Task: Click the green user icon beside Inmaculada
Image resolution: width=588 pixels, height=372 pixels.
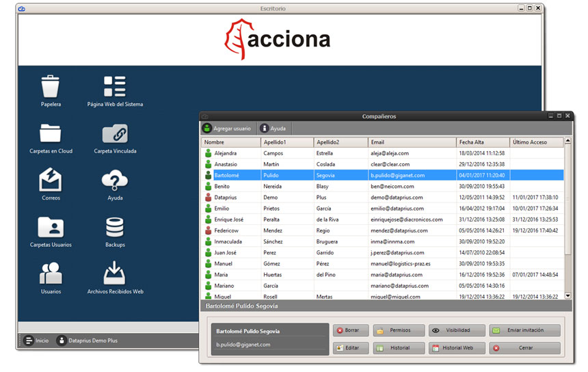Action: [x=208, y=241]
